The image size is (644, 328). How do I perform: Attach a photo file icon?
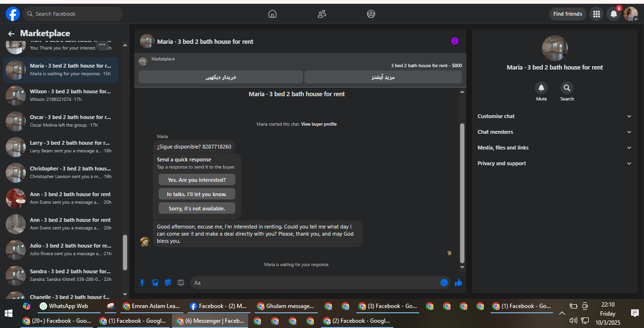[x=155, y=282]
